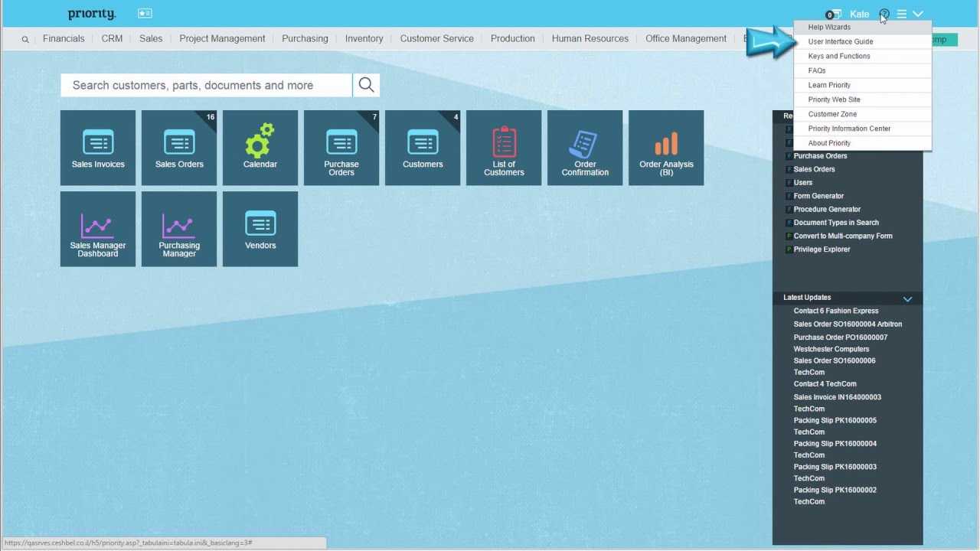Viewport: 980px width, 551px height.
Task: Open Sales Manager Dashboard tile
Action: [98, 229]
